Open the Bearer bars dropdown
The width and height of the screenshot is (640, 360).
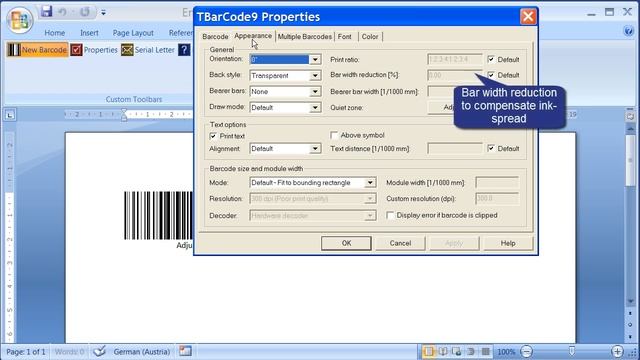click(315, 91)
